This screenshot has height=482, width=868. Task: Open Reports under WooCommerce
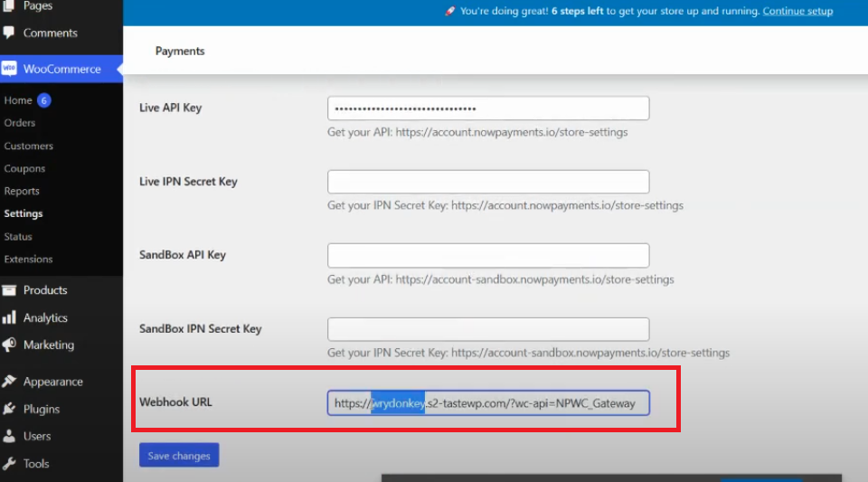click(x=22, y=191)
